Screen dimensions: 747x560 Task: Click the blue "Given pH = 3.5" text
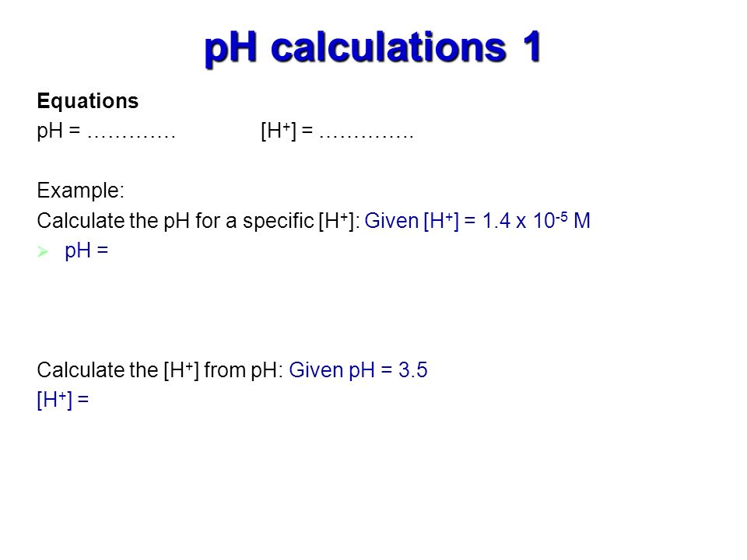click(x=358, y=370)
